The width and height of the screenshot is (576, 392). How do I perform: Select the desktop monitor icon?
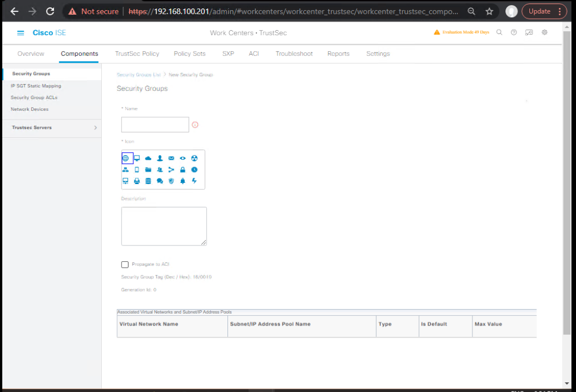click(137, 158)
